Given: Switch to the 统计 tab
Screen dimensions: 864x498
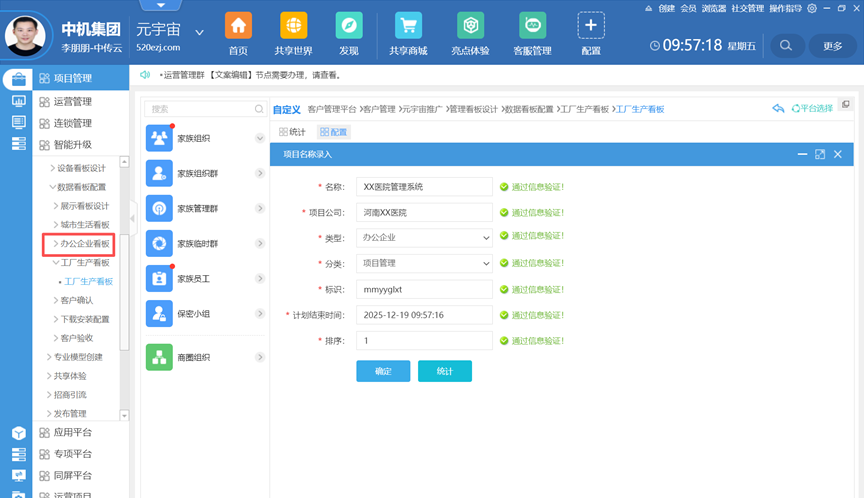Looking at the screenshot, I should pyautogui.click(x=292, y=132).
